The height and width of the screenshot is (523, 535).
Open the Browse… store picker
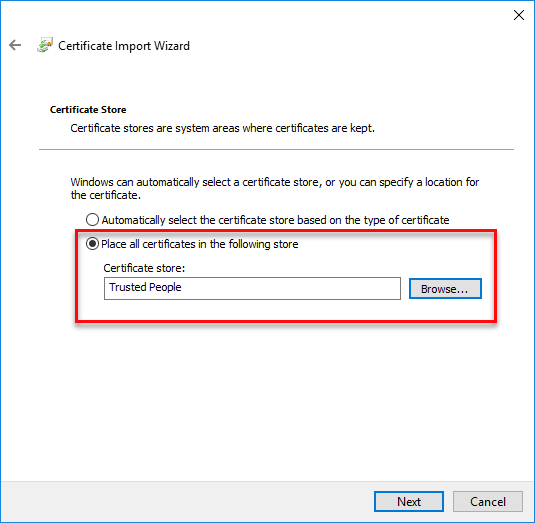pyautogui.click(x=445, y=289)
